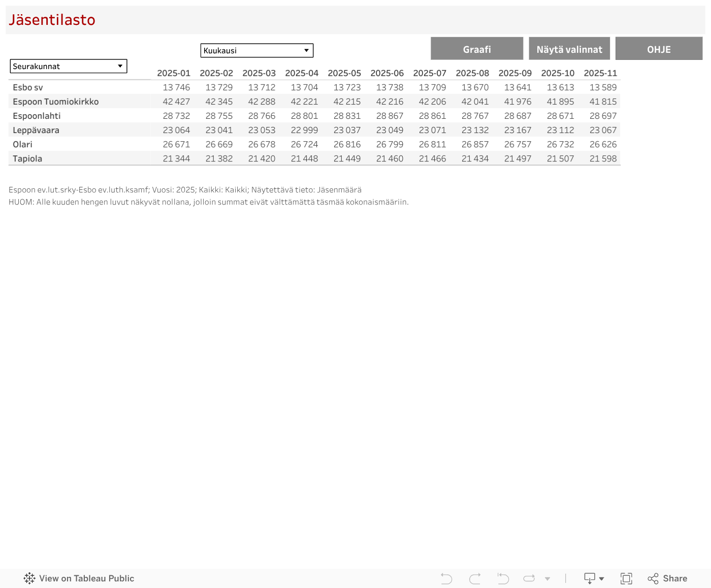Open the OHJE help button

[x=659, y=49]
